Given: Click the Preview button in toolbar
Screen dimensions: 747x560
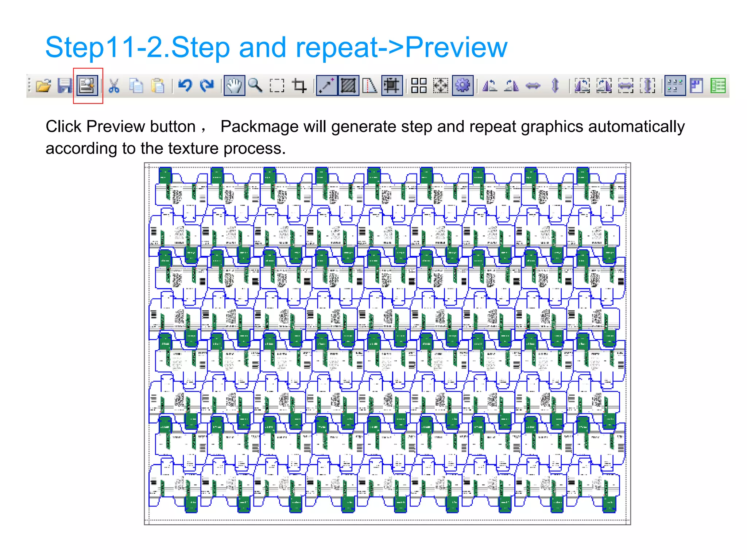Looking at the screenshot, I should [x=88, y=86].
